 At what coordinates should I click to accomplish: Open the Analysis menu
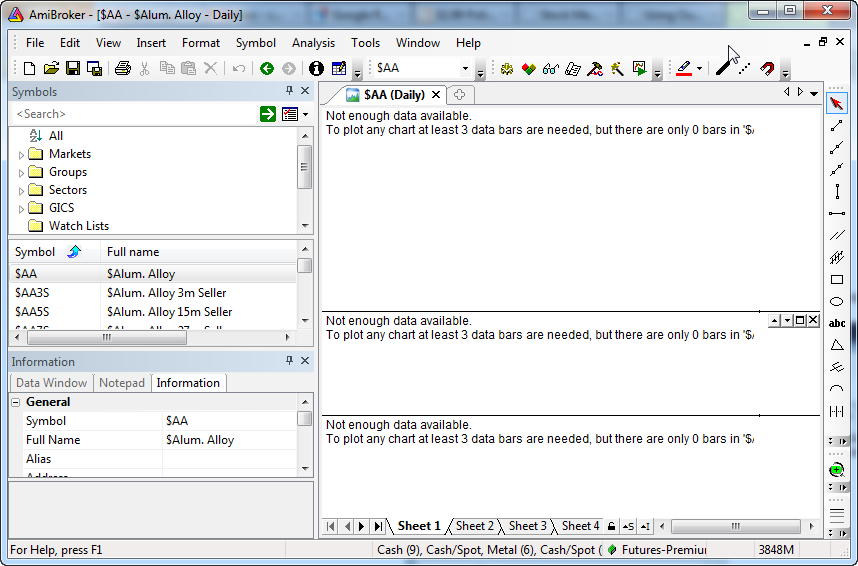313,43
